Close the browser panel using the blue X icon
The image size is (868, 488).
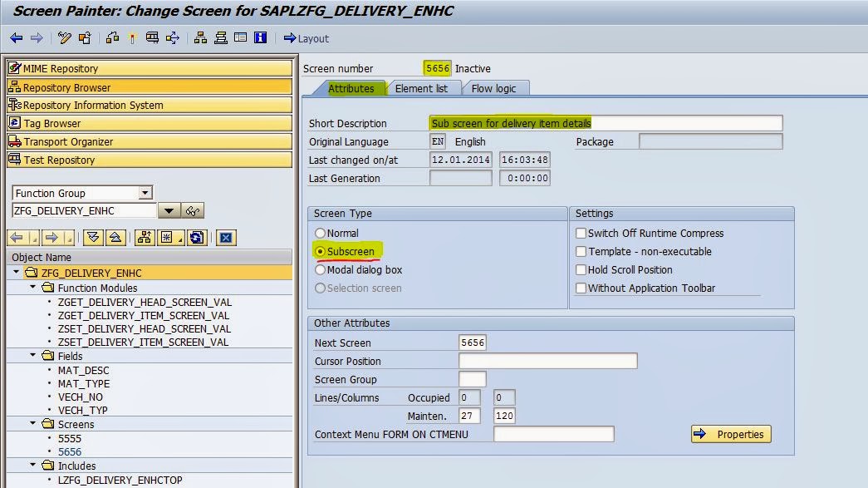pyautogui.click(x=227, y=239)
